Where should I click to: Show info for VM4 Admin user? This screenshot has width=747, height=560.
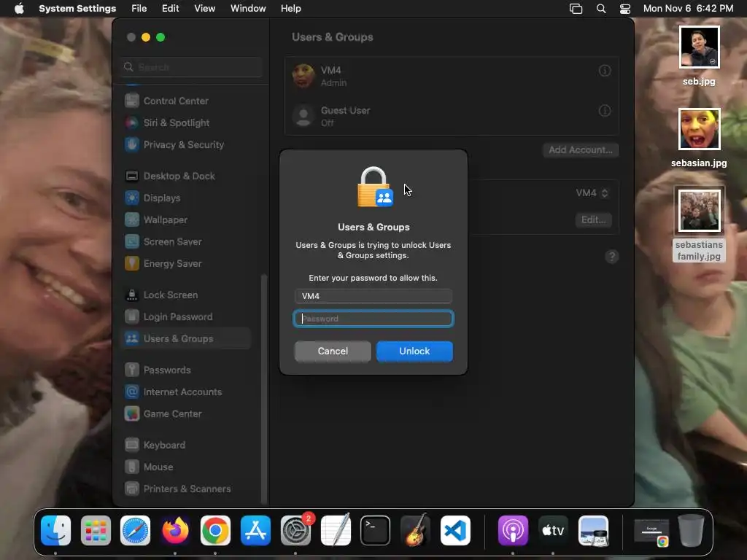tap(605, 71)
